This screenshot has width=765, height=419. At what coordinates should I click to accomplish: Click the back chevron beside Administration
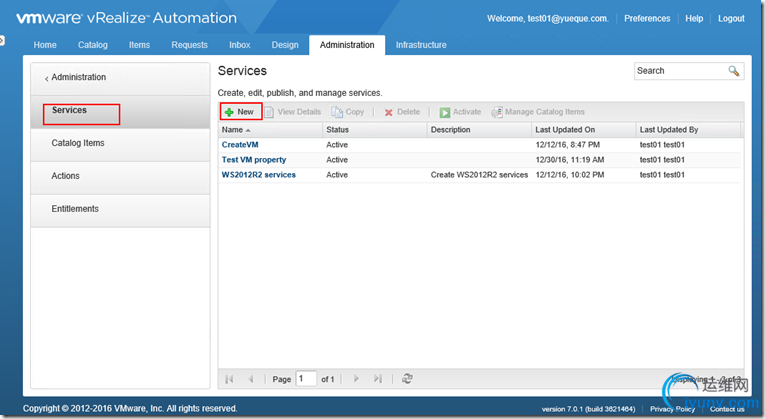(x=46, y=78)
